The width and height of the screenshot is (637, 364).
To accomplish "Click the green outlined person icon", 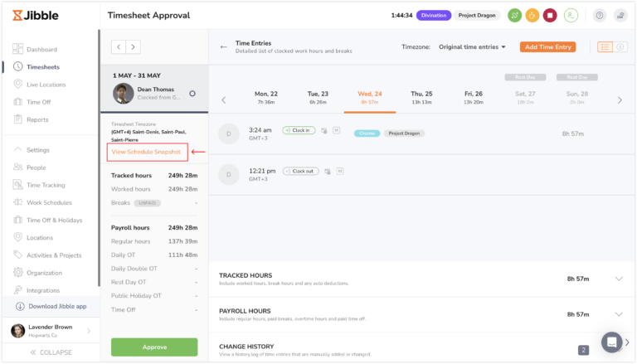I will (x=571, y=16).
